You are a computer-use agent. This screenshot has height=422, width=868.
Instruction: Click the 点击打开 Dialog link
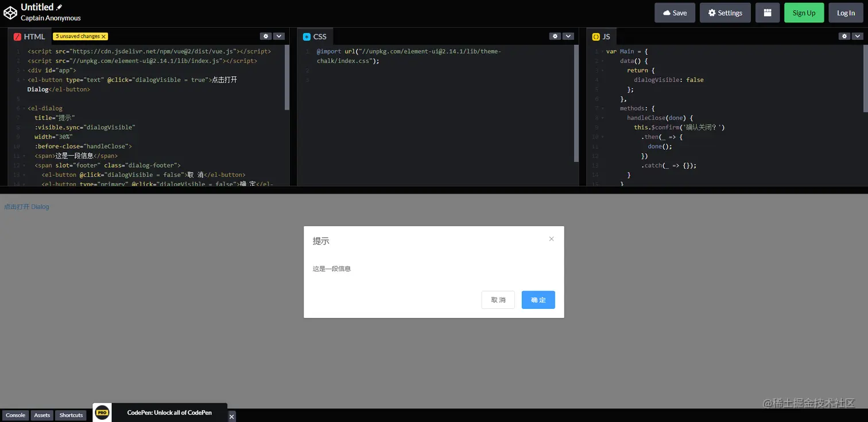pyautogui.click(x=27, y=207)
